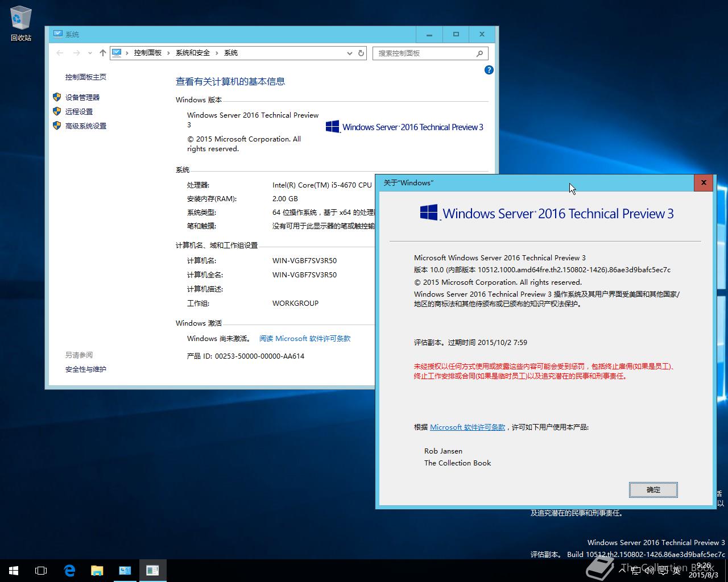Expand the chevron before 控制面板 in address bar
The image size is (728, 582).
127,53
